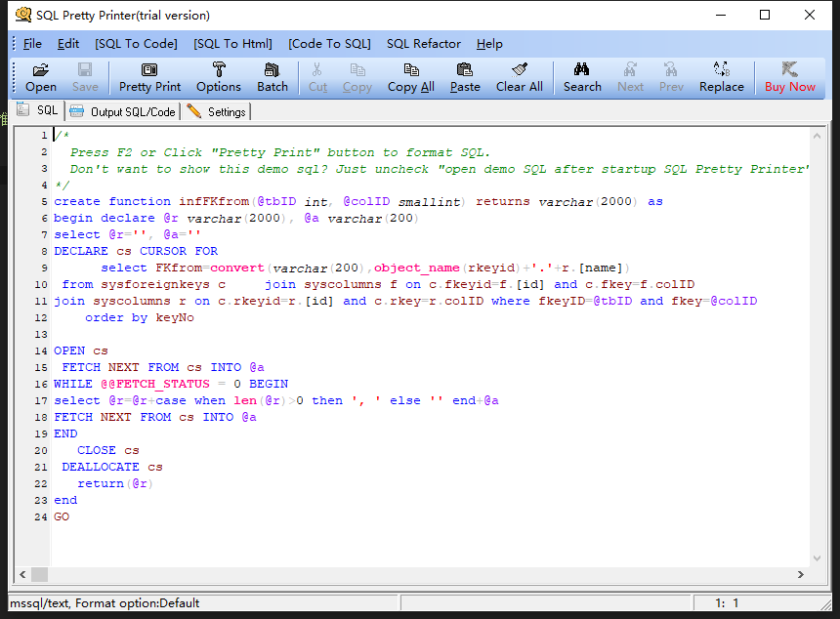Open the Options toolbar icon
This screenshot has width=840, height=619.
219,78
